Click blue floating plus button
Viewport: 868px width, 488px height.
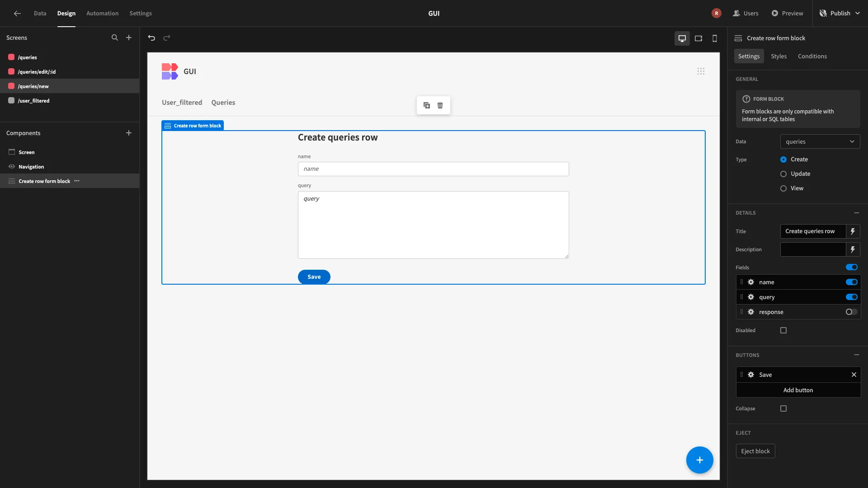(699, 460)
